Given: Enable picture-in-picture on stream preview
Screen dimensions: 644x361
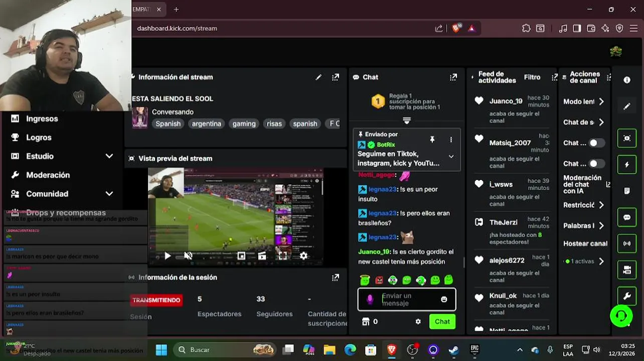Looking at the screenshot, I should [x=241, y=256].
